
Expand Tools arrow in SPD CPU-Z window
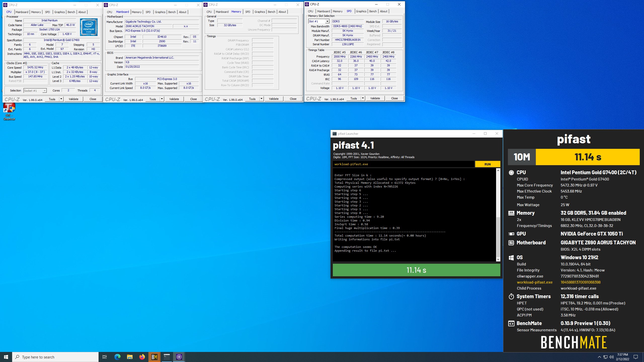tap(363, 98)
